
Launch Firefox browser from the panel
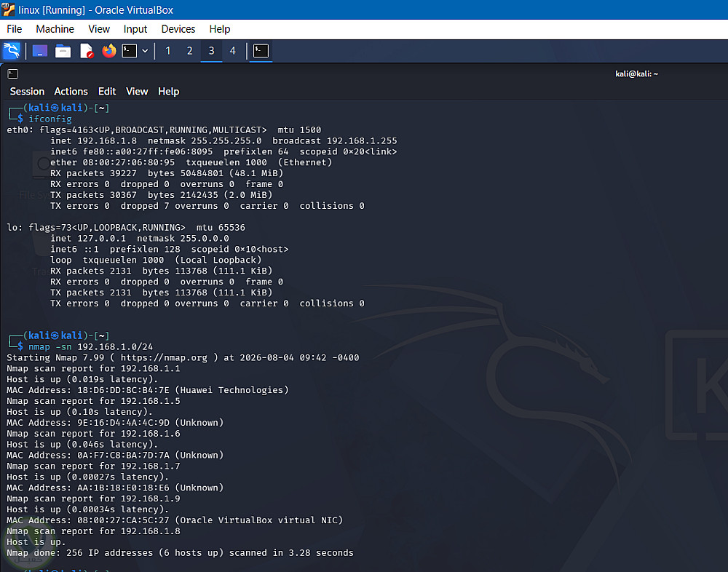(109, 51)
